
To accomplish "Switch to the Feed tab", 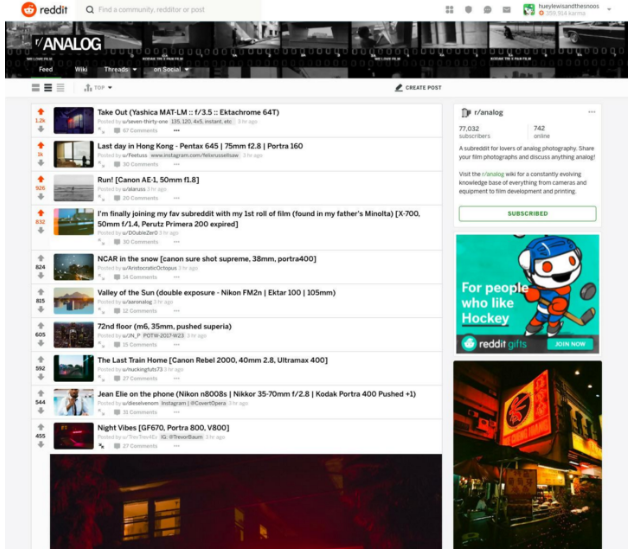I will [46, 69].
